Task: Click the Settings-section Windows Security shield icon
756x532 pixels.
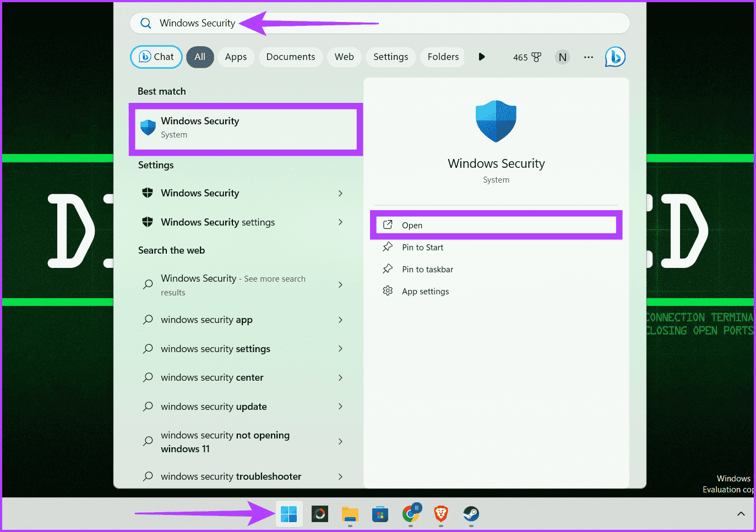Action: pyautogui.click(x=148, y=193)
